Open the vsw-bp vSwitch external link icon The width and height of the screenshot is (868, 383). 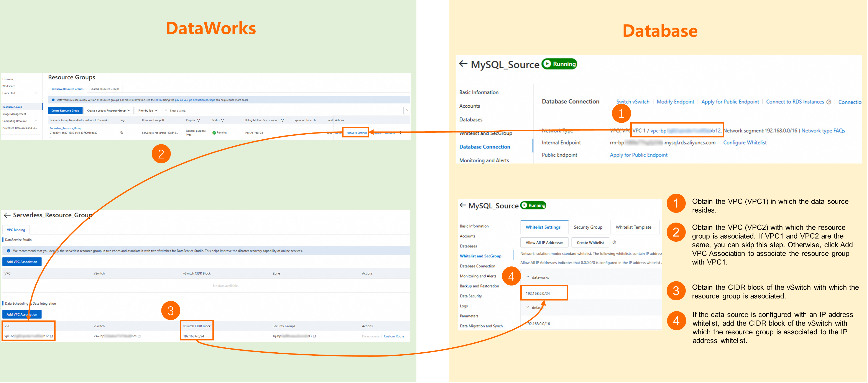coord(139,337)
